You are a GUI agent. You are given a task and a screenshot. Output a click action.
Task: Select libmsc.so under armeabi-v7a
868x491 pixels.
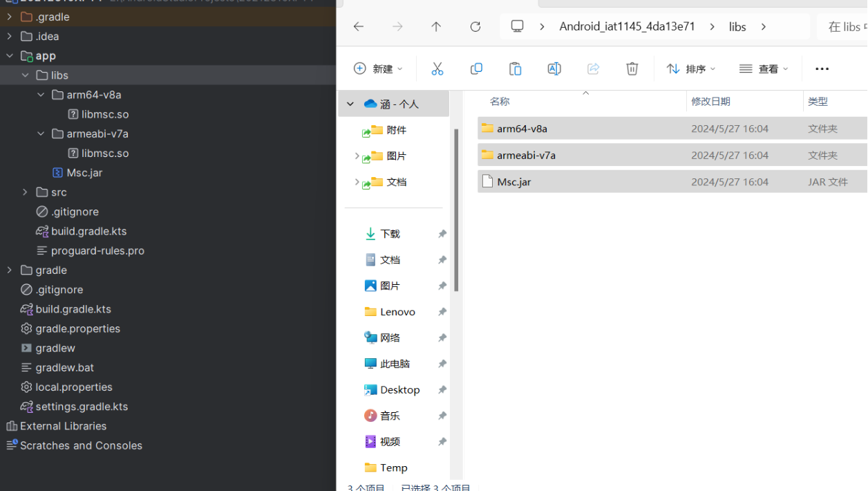click(x=105, y=154)
